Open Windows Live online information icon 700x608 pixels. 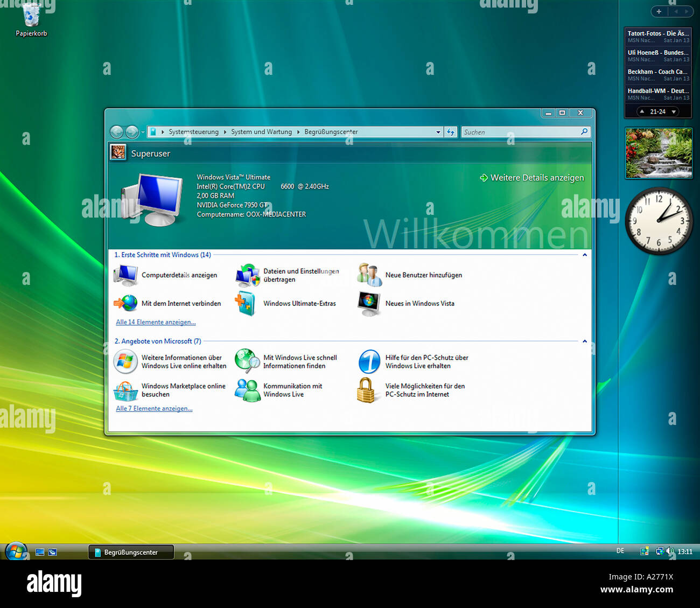point(125,361)
